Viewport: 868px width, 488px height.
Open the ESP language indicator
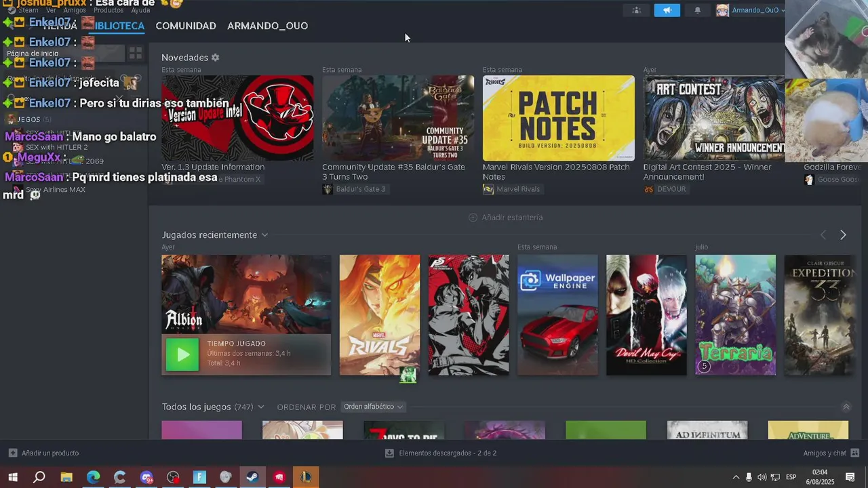[791, 477]
